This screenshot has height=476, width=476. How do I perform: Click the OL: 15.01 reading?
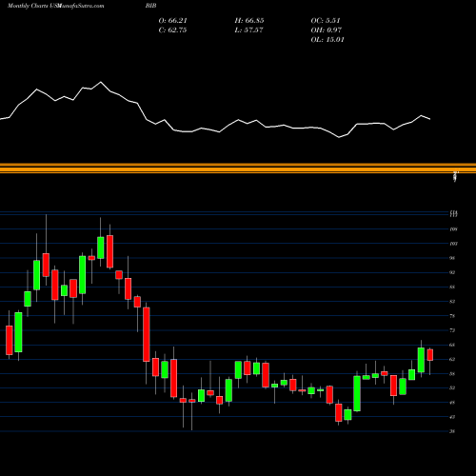327,40
